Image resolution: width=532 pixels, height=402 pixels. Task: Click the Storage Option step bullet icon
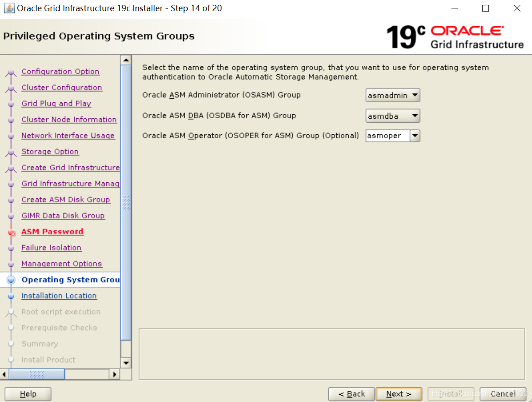(x=11, y=153)
